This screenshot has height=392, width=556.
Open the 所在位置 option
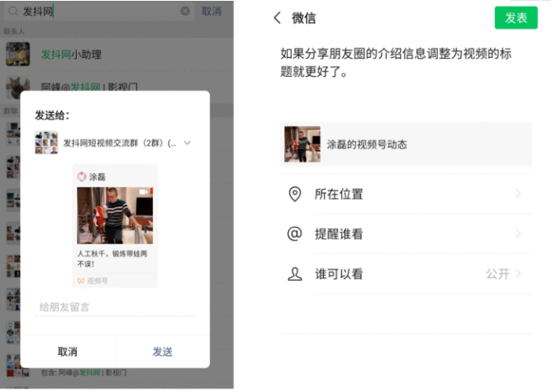406,194
